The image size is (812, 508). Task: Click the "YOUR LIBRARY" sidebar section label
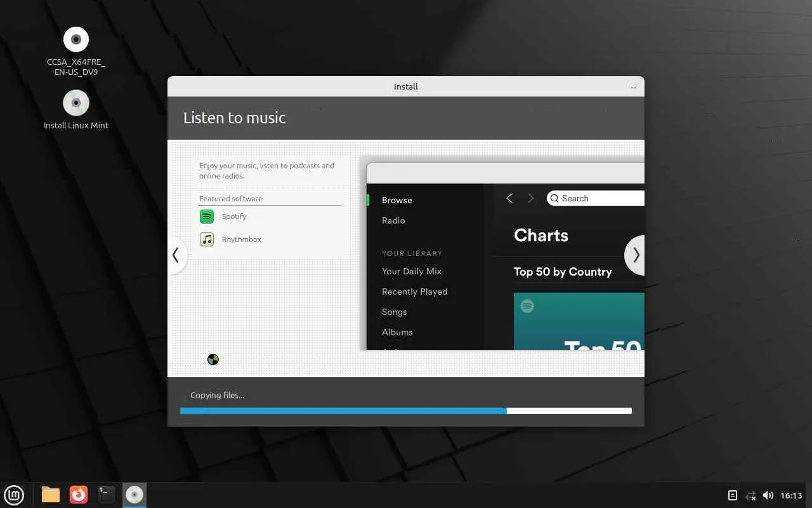tap(412, 253)
